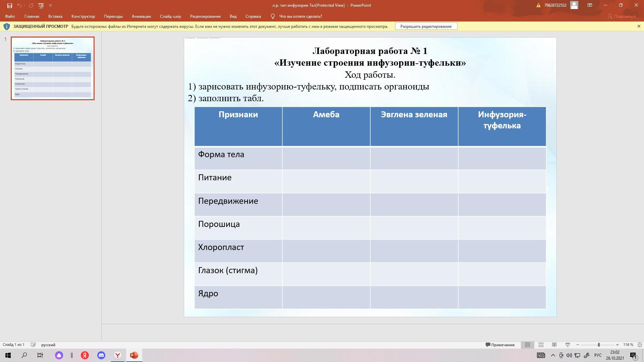Select slide 1 thumbnail in panel
The image size is (644, 362).
(53, 68)
